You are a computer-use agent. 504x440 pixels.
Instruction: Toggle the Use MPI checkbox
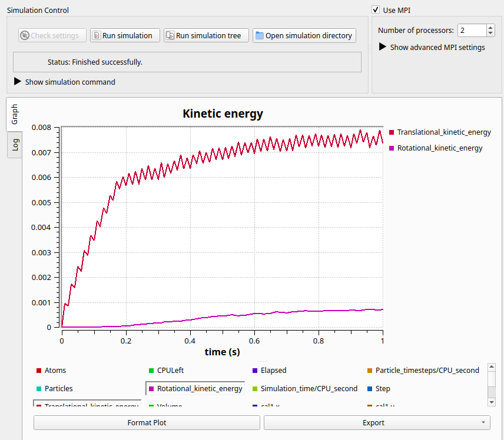376,9
